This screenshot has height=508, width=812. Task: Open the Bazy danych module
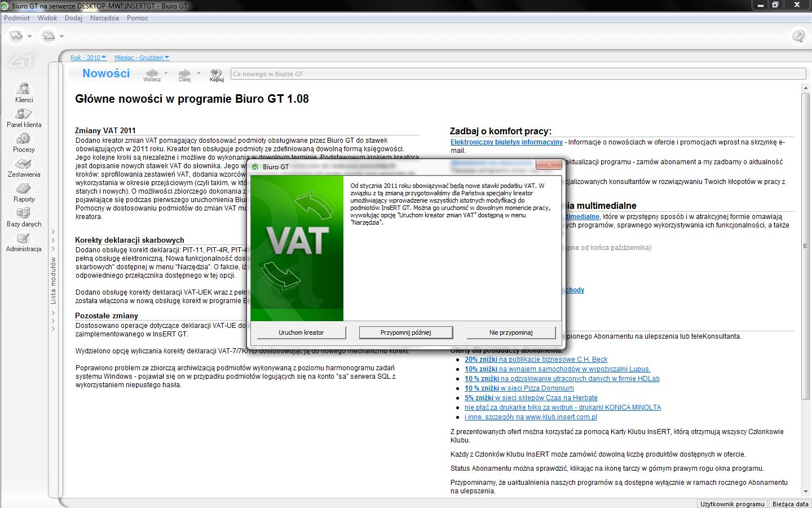24,217
